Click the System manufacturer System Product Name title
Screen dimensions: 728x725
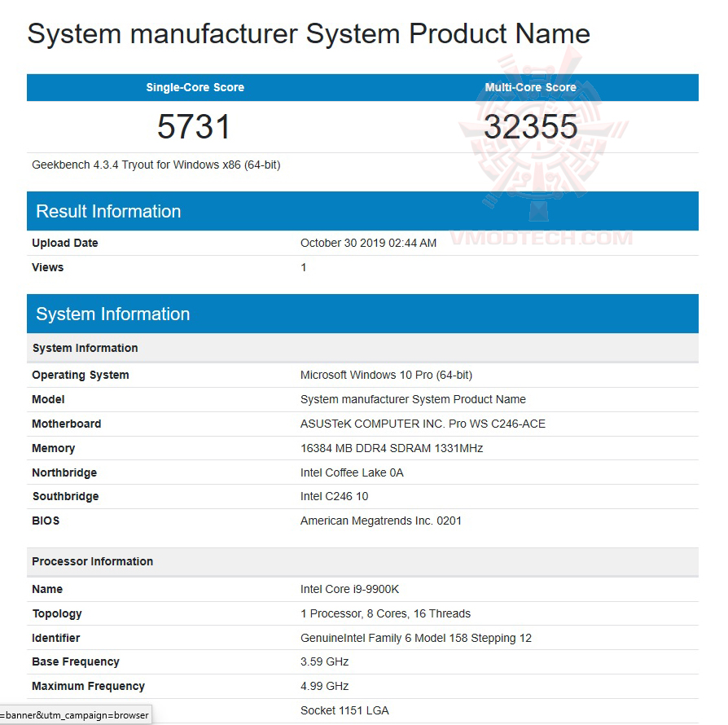pyautogui.click(x=308, y=34)
